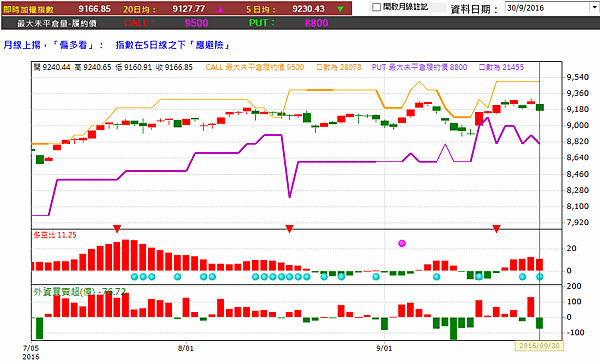Click the leftmost red triangle marker in July

(117, 229)
